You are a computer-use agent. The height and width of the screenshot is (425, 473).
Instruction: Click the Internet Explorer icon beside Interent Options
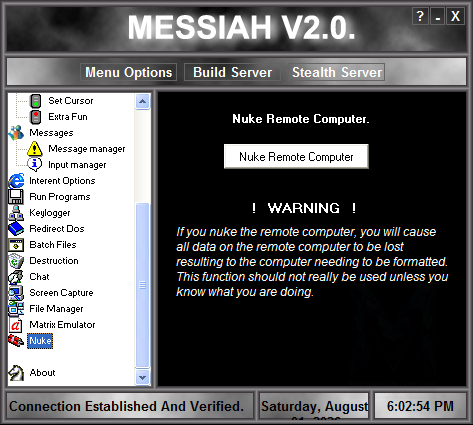(x=16, y=181)
